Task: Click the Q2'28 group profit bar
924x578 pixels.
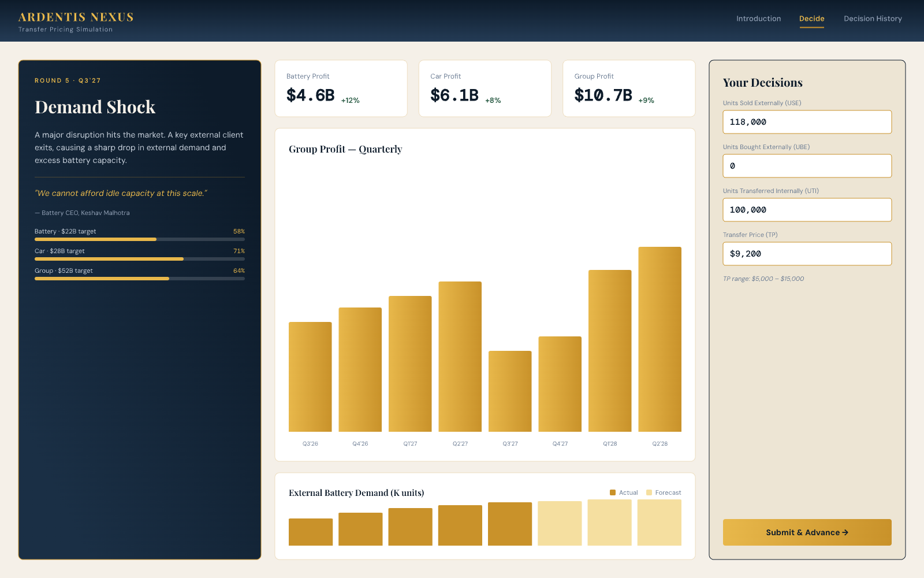Action: click(x=660, y=339)
